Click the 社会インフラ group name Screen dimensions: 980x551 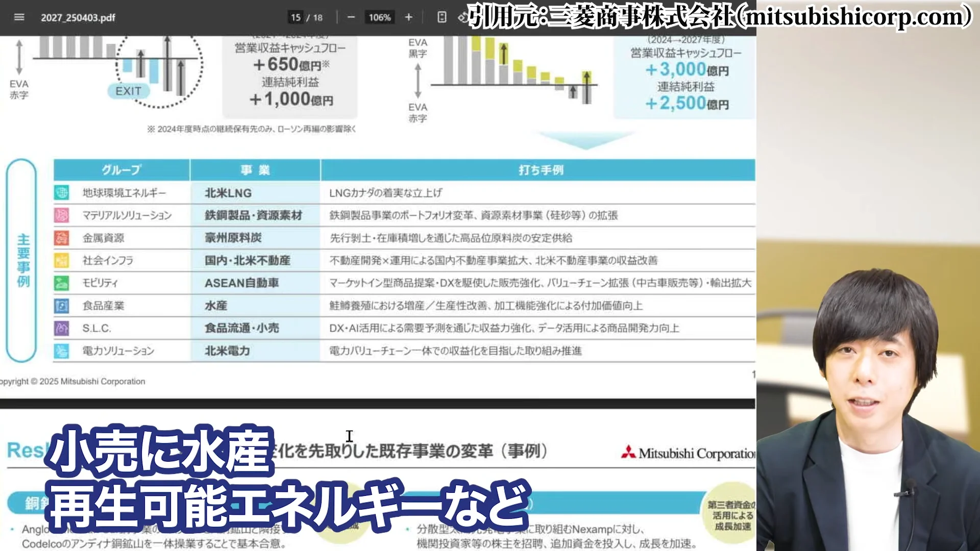108,261
